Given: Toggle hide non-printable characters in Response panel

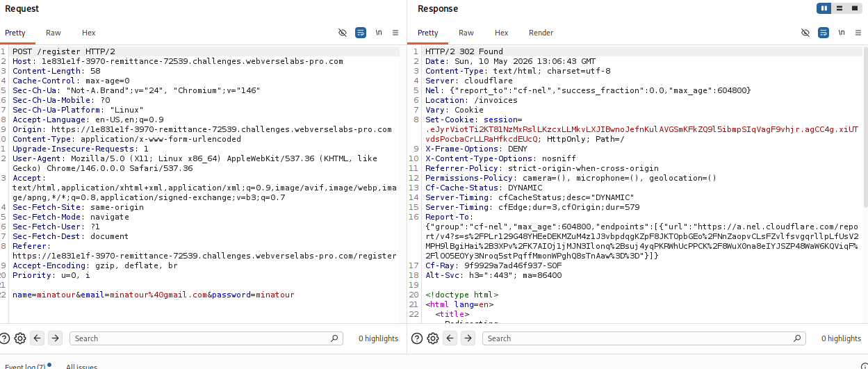Looking at the screenshot, I should [805, 33].
